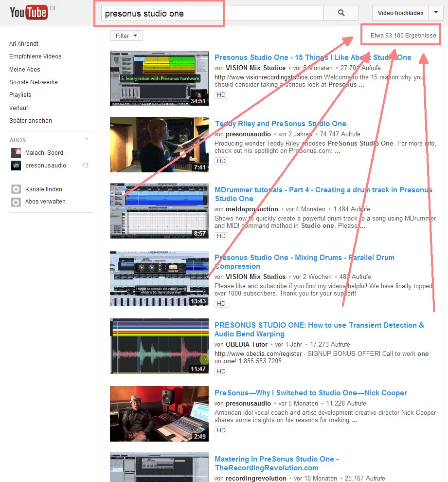448x482 pixels.
Task: Select Empfohlene Videos in the sidebar
Action: click(x=36, y=56)
